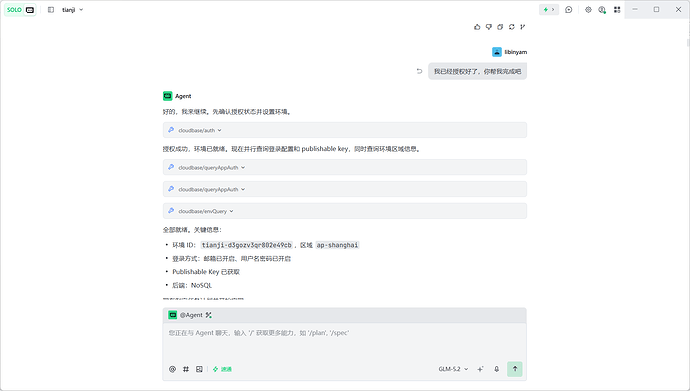Click the green Agent avatar in chat
Viewport: 690px width, 391px height.
(x=168, y=96)
